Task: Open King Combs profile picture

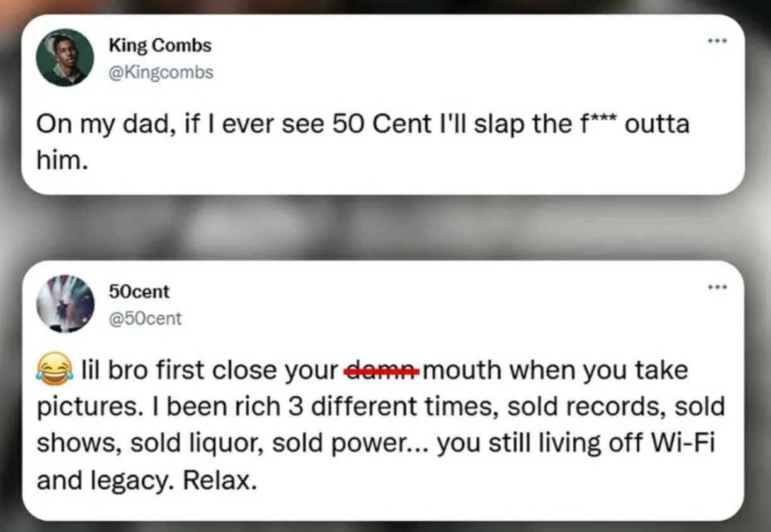Action: coord(65,57)
